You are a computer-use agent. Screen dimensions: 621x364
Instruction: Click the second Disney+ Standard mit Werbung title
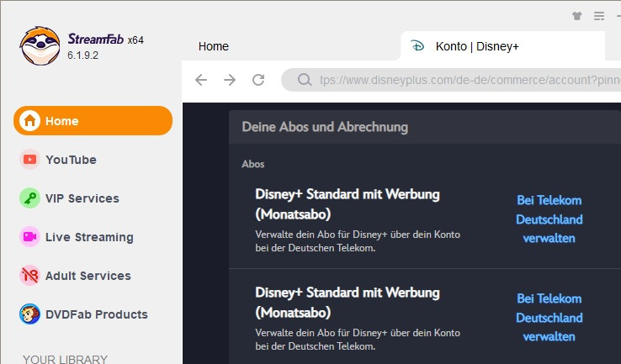(348, 303)
